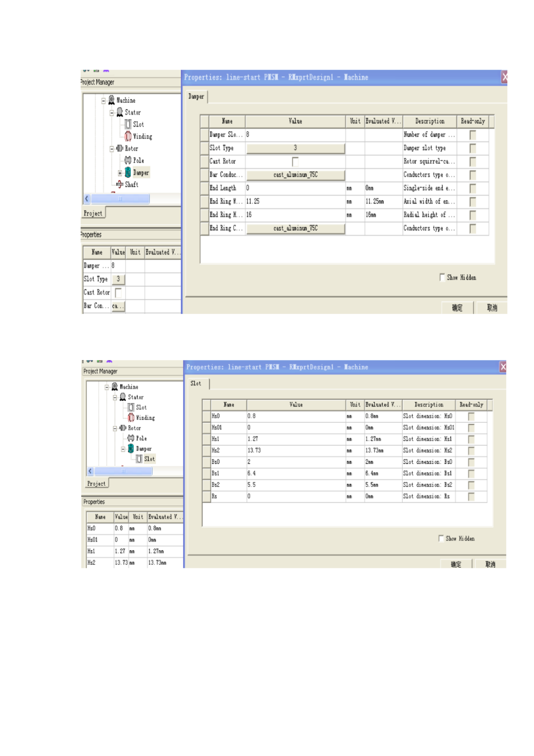Image resolution: width=534 pixels, height=756 pixels.
Task: Open the Slot Type 3 selector in dialog
Action: click(295, 148)
